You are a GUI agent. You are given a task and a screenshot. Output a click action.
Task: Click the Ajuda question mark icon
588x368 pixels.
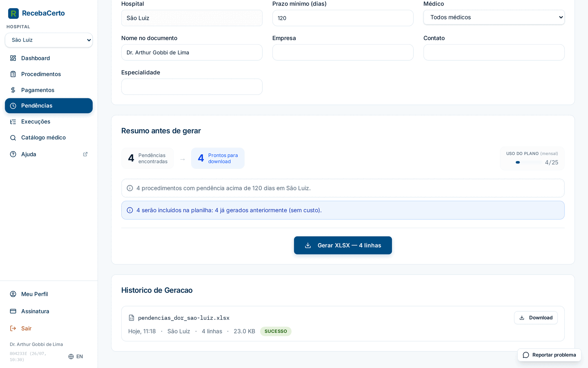click(13, 154)
